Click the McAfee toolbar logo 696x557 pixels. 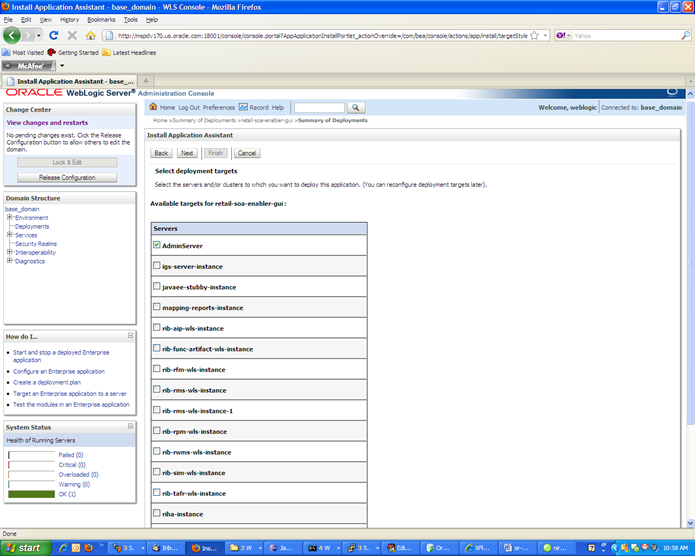(x=28, y=66)
